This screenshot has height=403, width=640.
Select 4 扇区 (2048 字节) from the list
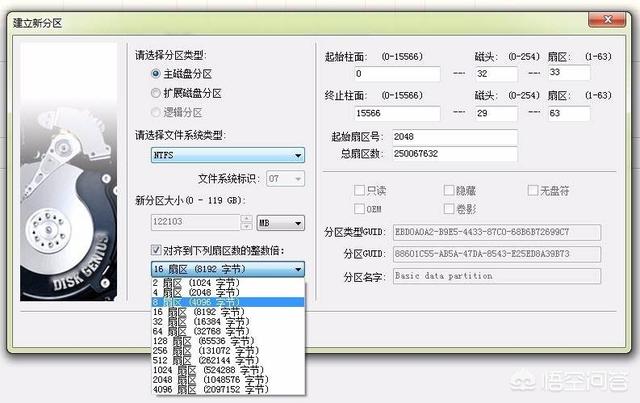pos(228,292)
